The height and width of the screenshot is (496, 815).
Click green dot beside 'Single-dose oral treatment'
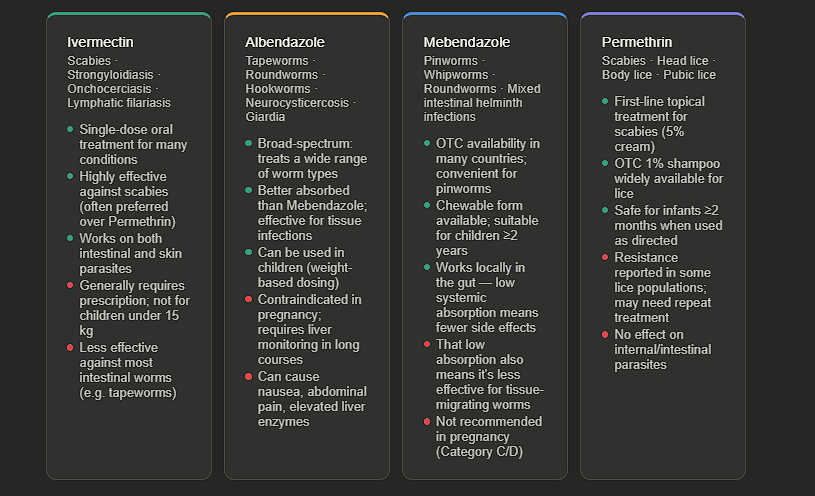tap(70, 129)
